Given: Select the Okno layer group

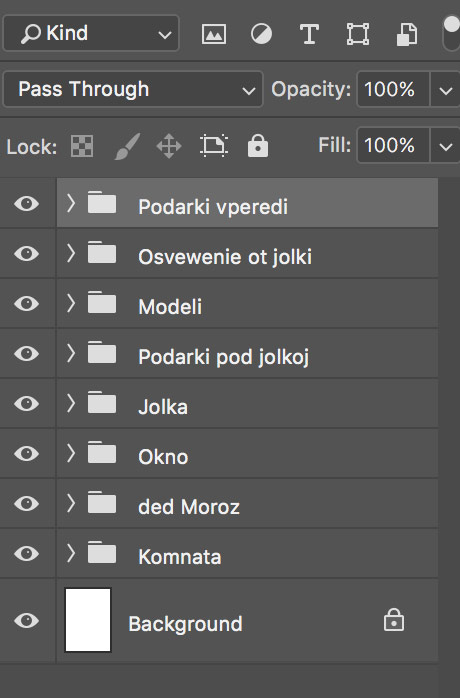Looking at the screenshot, I should (248, 454).
